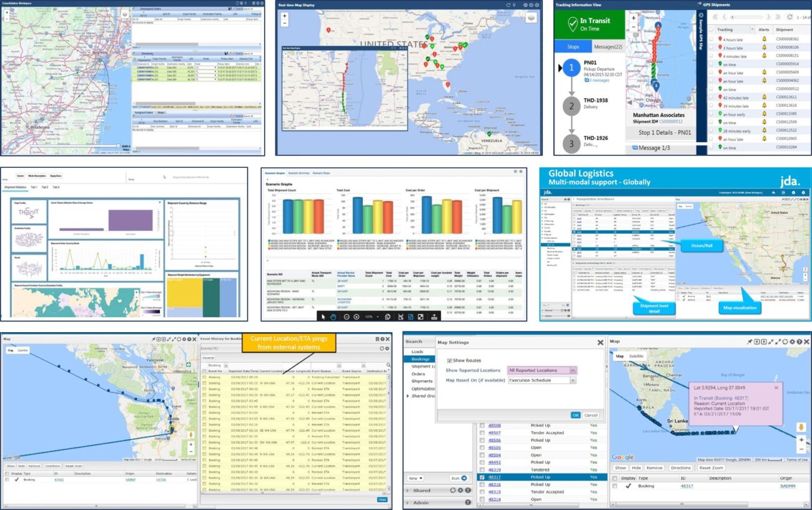This screenshot has height=510, width=812.
Task: Click the map layers icon in Real-time Map Display
Action: (x=530, y=18)
